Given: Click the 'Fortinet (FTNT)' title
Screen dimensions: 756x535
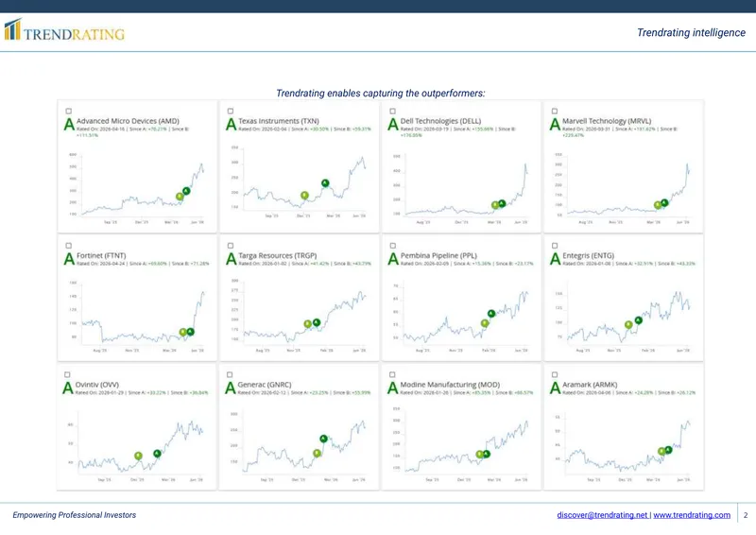Looking at the screenshot, I should pyautogui.click(x=101, y=255).
